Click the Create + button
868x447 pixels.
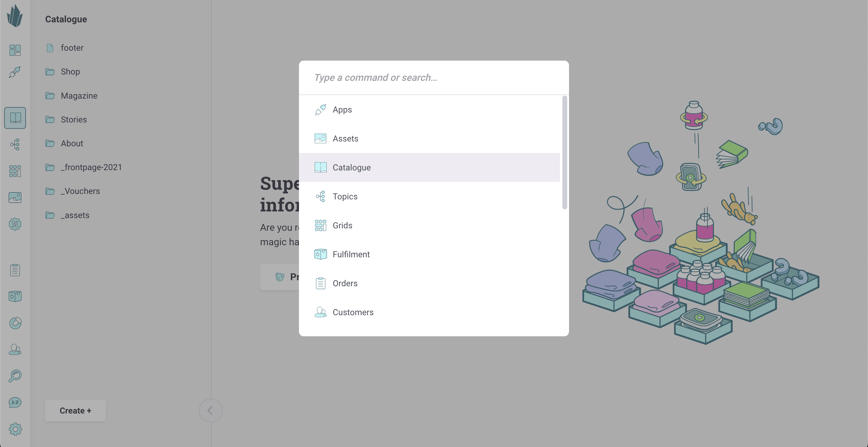[75, 410]
